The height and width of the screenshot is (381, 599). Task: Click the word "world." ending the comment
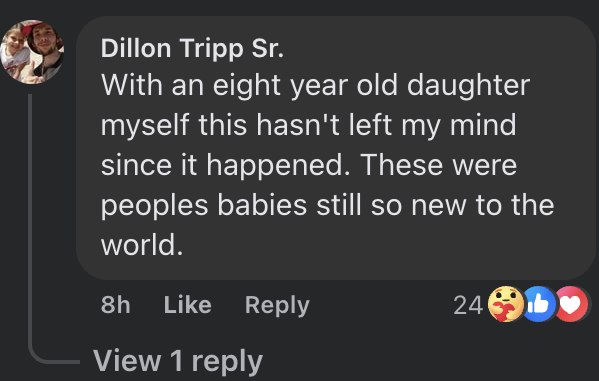[x=142, y=245]
